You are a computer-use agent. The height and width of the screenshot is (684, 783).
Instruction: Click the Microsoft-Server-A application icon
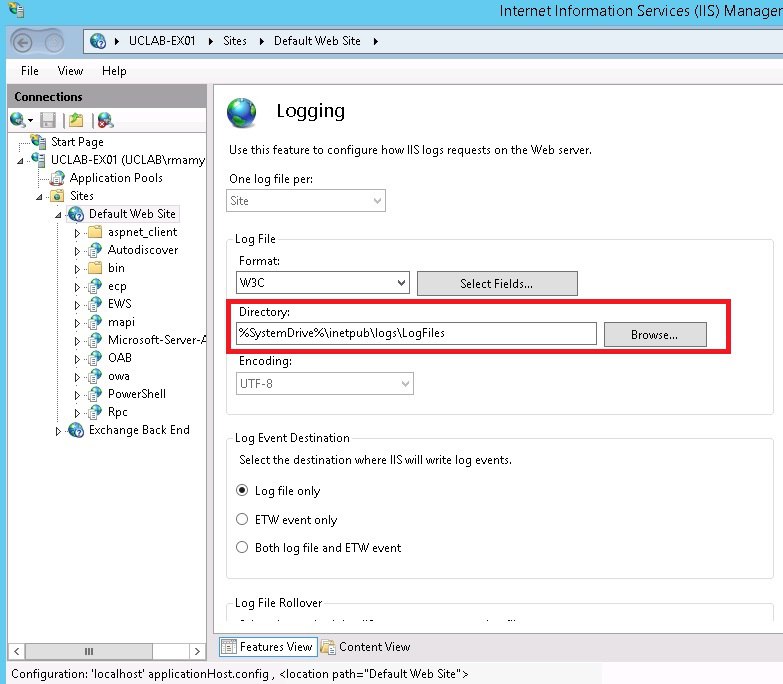coord(95,340)
